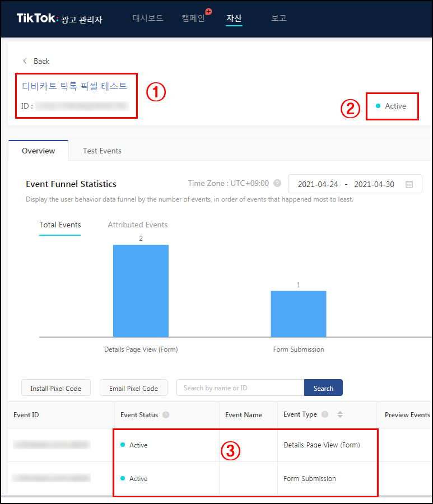This screenshot has width=433, height=504.
Task: Click the Email Pixel Code button
Action: click(x=133, y=388)
